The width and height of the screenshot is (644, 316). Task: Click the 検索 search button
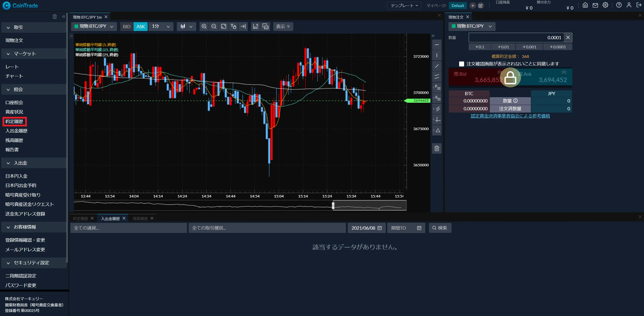pyautogui.click(x=440, y=228)
